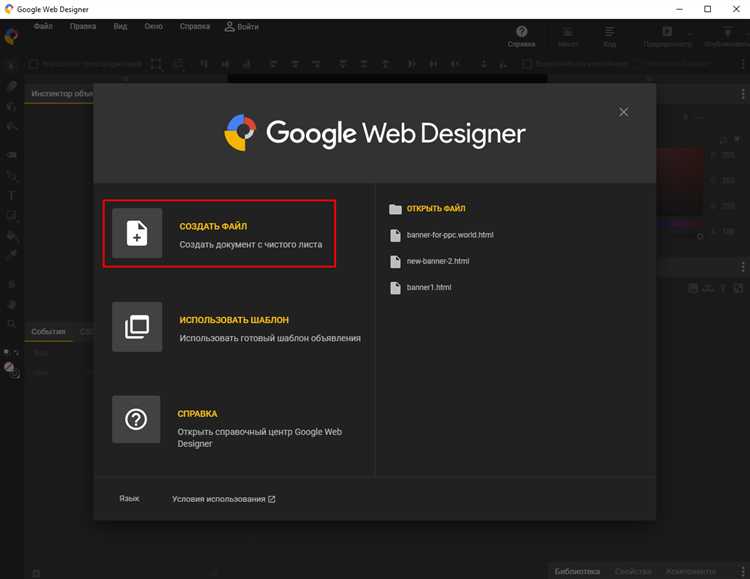Open help center via dialog question-mark icon
Viewport: 750px width, 579px height.
pos(137,420)
